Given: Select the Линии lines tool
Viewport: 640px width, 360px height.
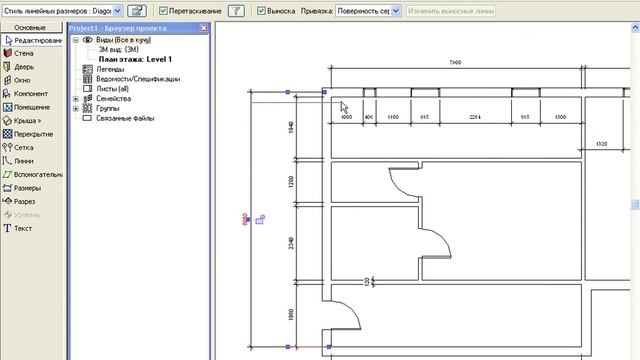Looking at the screenshot, I should (18, 161).
